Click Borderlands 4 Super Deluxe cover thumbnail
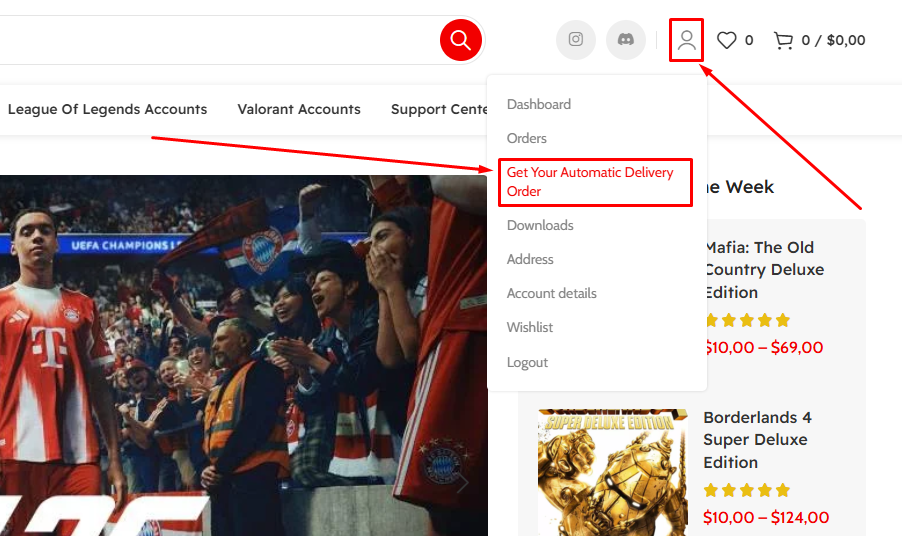 click(x=612, y=472)
